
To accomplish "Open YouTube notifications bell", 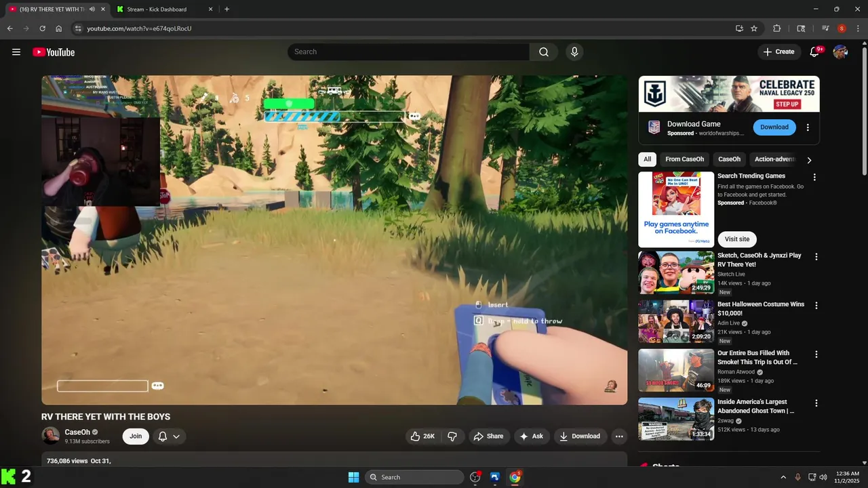I will pos(815,52).
